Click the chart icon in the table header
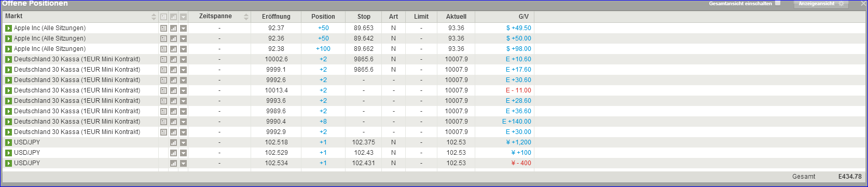Viewport: 868px width, 187px height. [x=173, y=17]
